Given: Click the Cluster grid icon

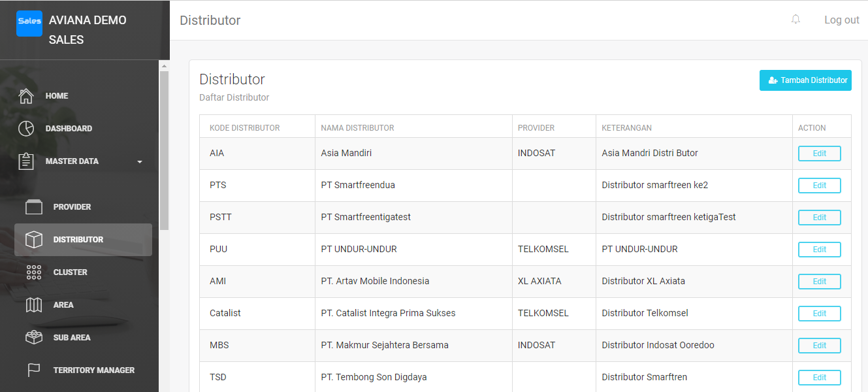Looking at the screenshot, I should (x=34, y=272).
